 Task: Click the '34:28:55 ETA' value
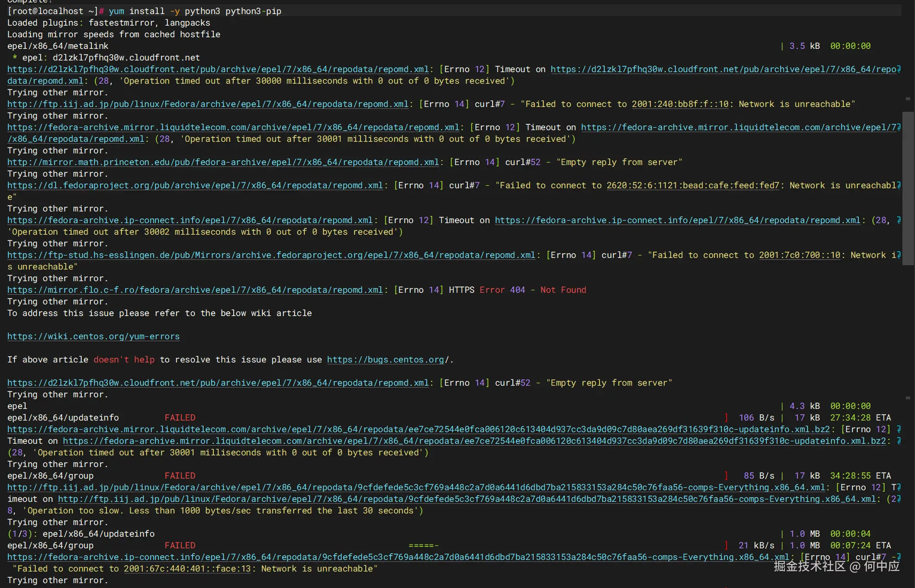click(x=861, y=476)
